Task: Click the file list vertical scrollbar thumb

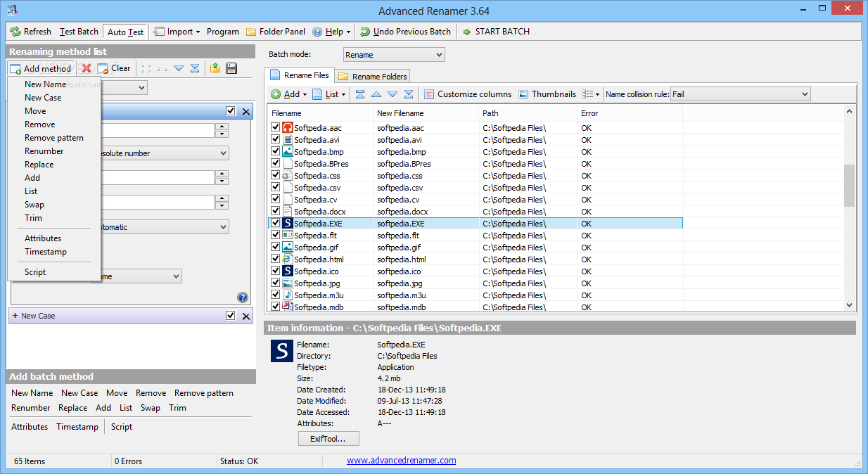Action: tap(850, 186)
